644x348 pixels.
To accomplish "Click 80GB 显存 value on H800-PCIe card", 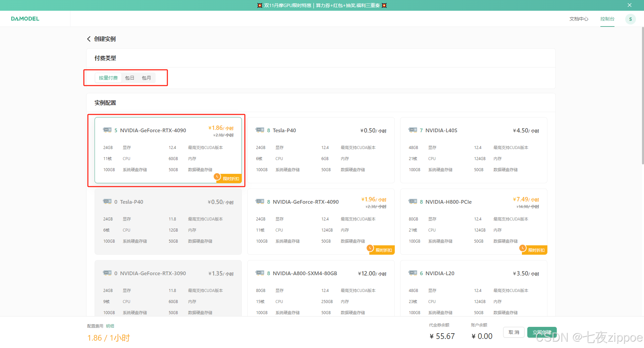I will [x=413, y=219].
